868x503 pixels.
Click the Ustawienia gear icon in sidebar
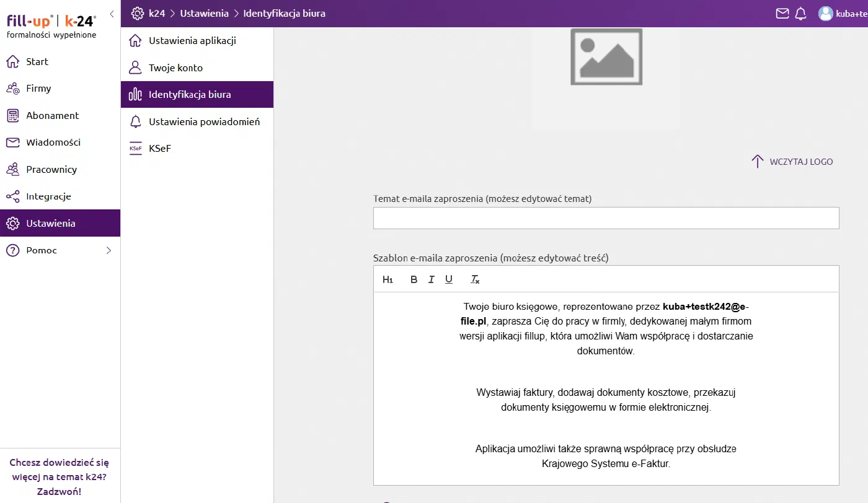tap(12, 223)
